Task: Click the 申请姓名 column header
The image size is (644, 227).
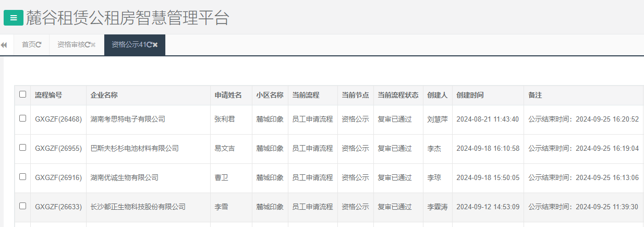Action: (228, 95)
